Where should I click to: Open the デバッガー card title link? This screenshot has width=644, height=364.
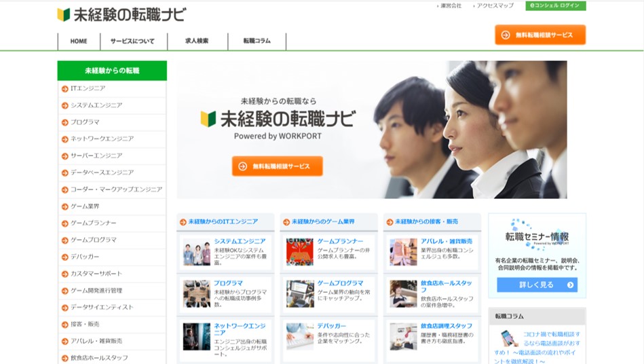click(332, 326)
